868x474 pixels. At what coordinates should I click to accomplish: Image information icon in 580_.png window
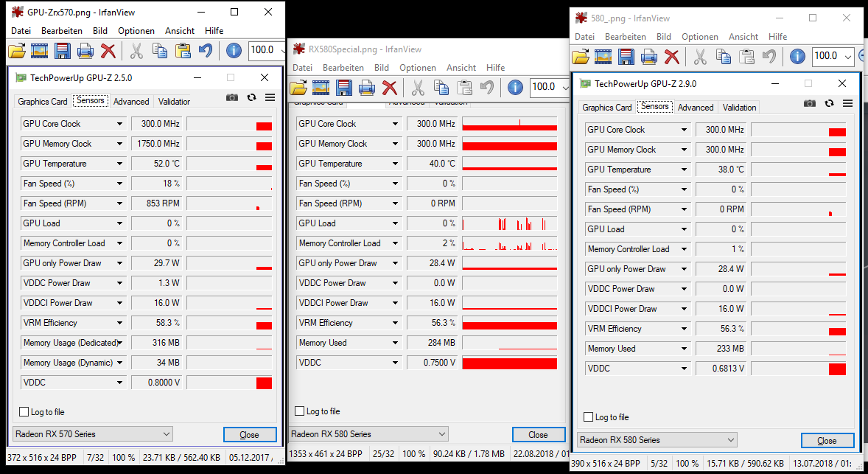797,57
